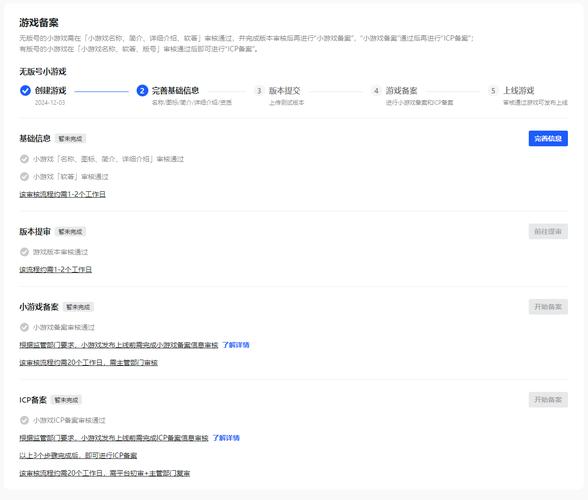Viewport: 588px width, 500px height.
Task: Click the step 5 number icon
Action: click(x=493, y=90)
